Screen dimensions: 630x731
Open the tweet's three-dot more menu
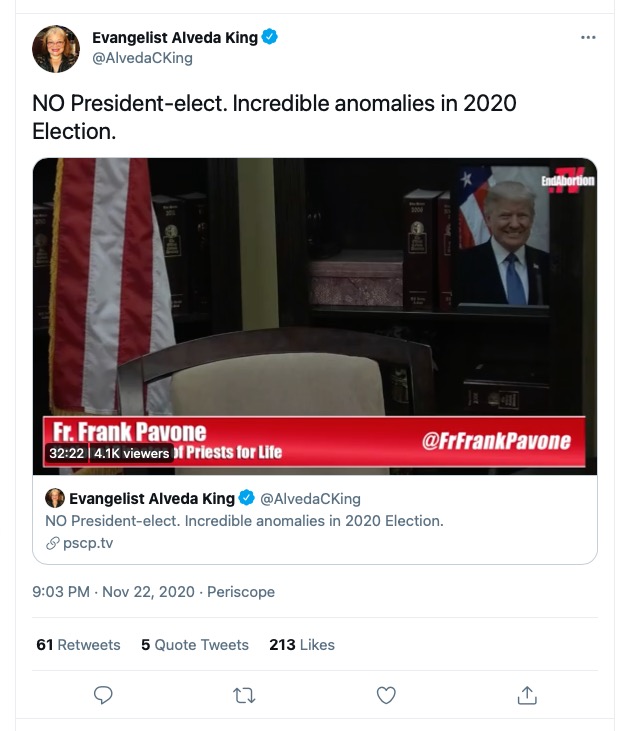click(x=588, y=38)
